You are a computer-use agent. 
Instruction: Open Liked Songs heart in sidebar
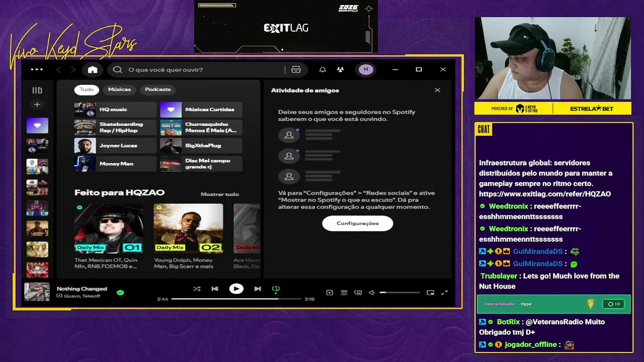click(37, 125)
